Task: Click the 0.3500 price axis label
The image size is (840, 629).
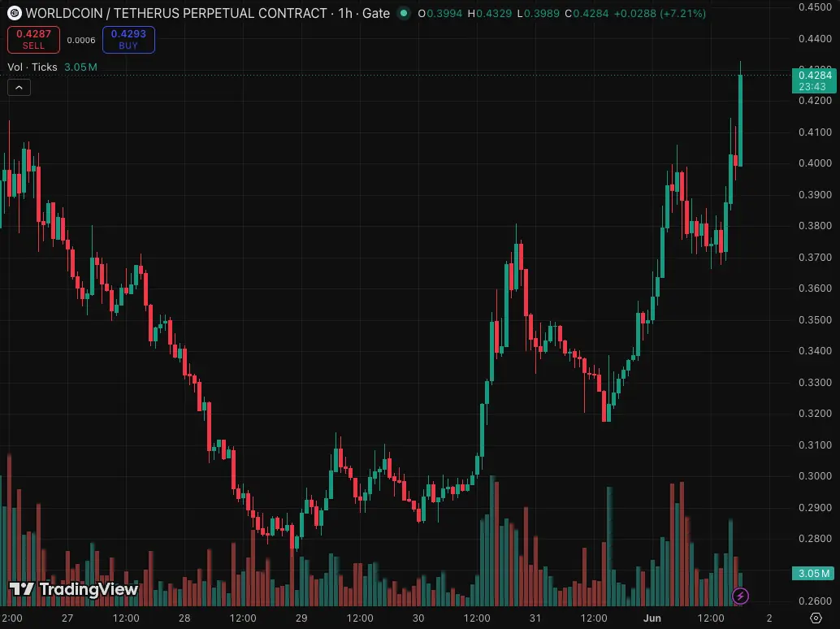Action: click(815, 320)
